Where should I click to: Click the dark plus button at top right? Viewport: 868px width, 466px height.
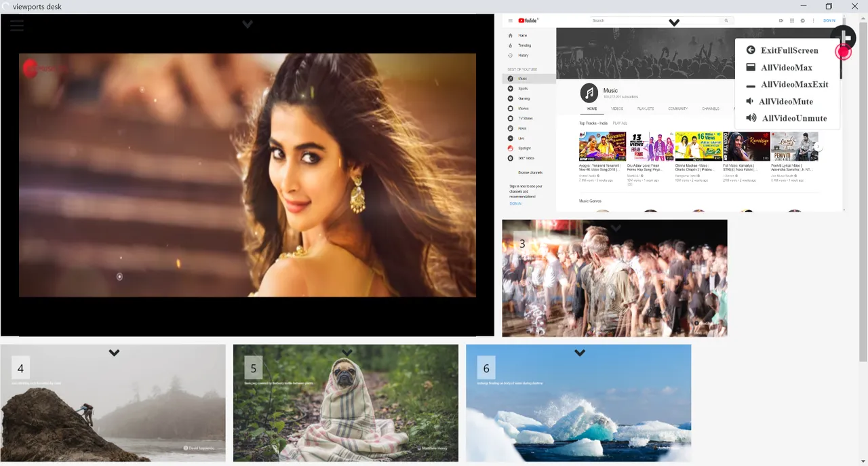844,36
